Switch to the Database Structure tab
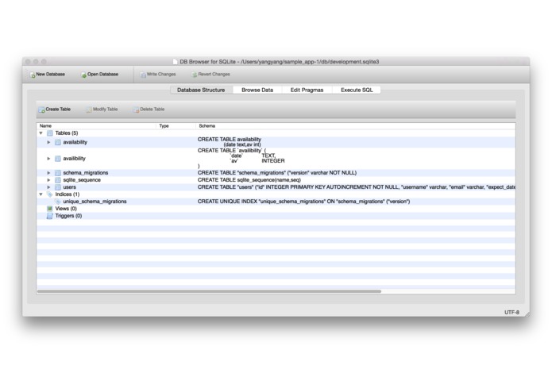 [x=201, y=90]
